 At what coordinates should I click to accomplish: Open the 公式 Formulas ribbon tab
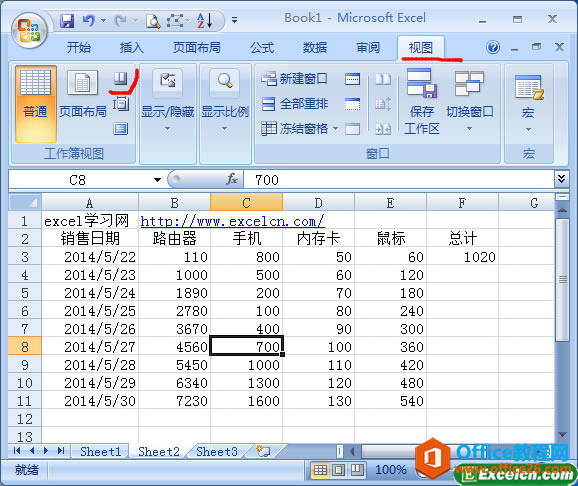(x=262, y=48)
